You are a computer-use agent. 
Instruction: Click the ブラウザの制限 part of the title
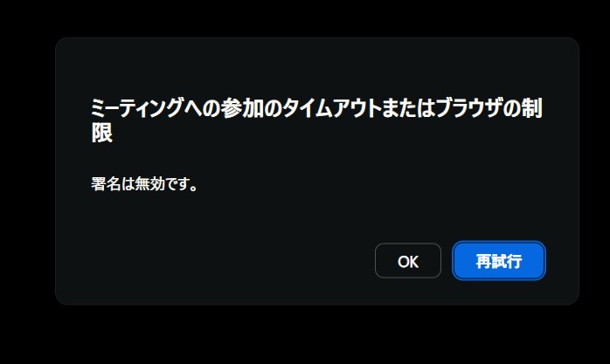coord(489,107)
